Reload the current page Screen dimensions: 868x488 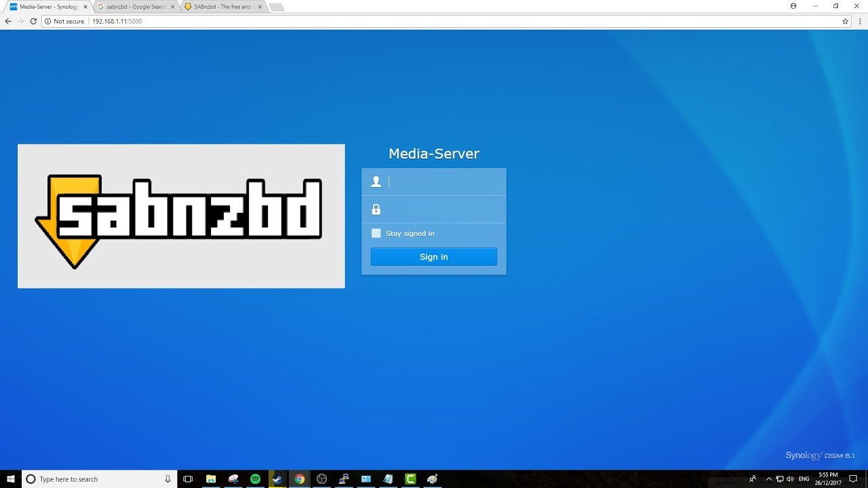click(x=33, y=21)
